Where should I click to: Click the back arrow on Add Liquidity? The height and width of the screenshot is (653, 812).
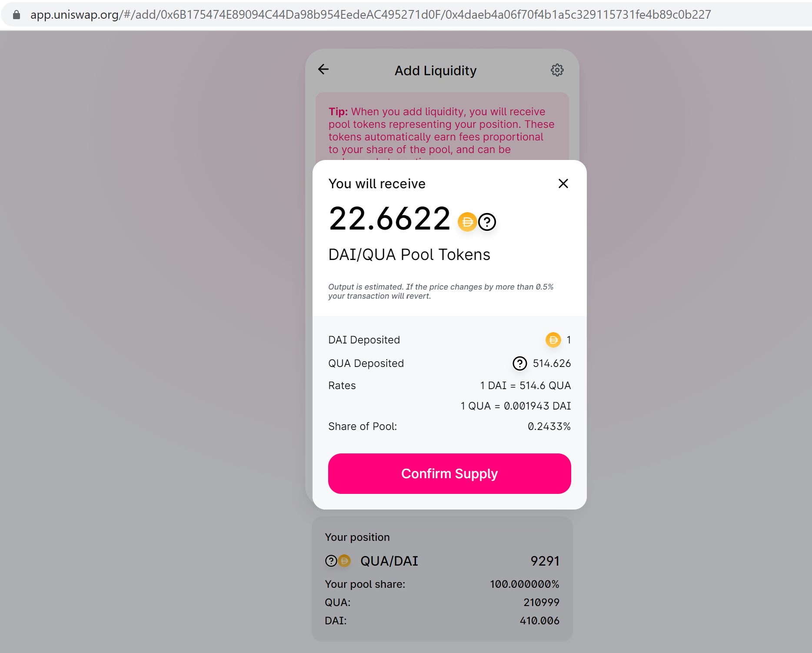click(x=323, y=70)
